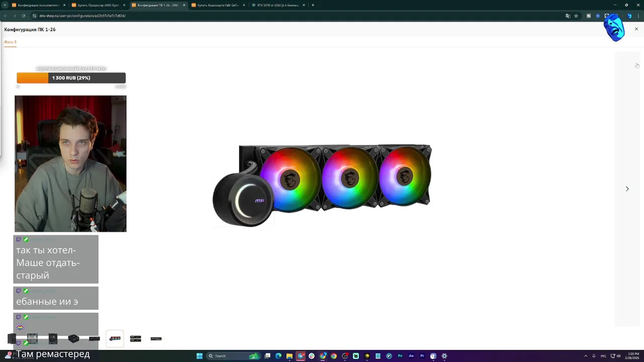View site information icon in address bar
Screen dimensions: 644x362
pos(34,16)
